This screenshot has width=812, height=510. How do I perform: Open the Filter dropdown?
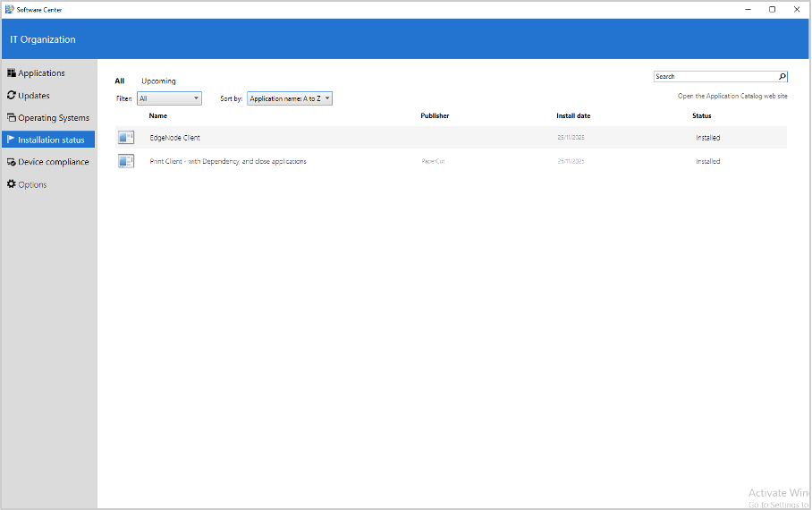(x=169, y=98)
